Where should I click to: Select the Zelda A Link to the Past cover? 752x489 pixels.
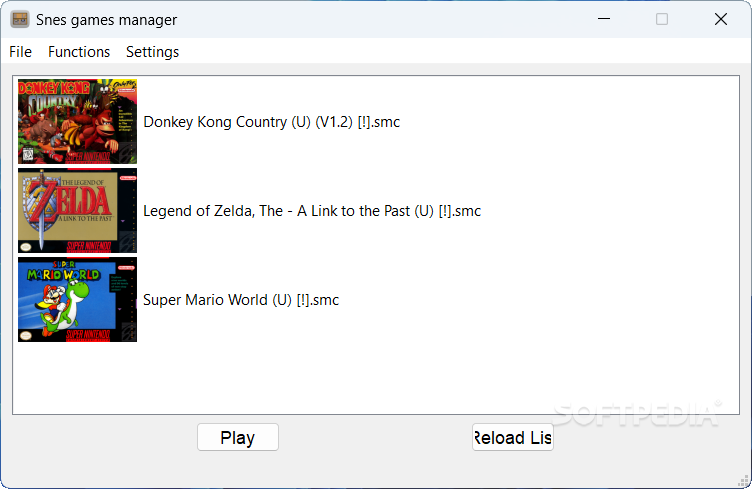78,210
